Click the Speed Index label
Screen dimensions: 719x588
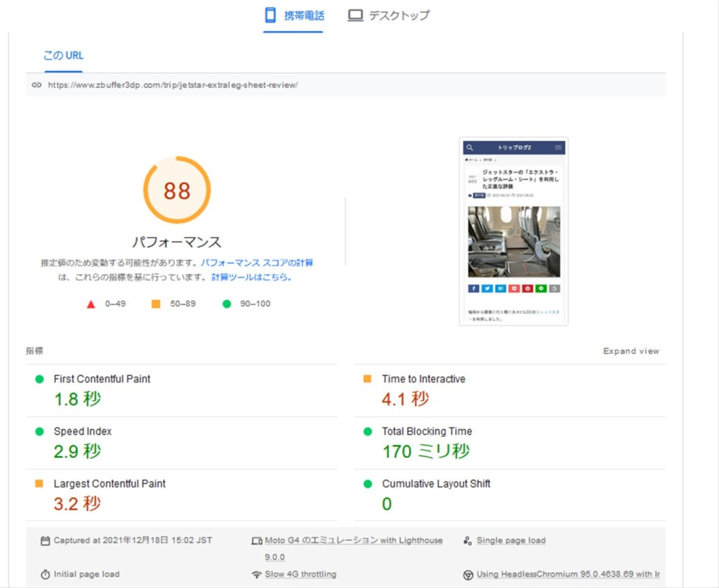click(83, 431)
